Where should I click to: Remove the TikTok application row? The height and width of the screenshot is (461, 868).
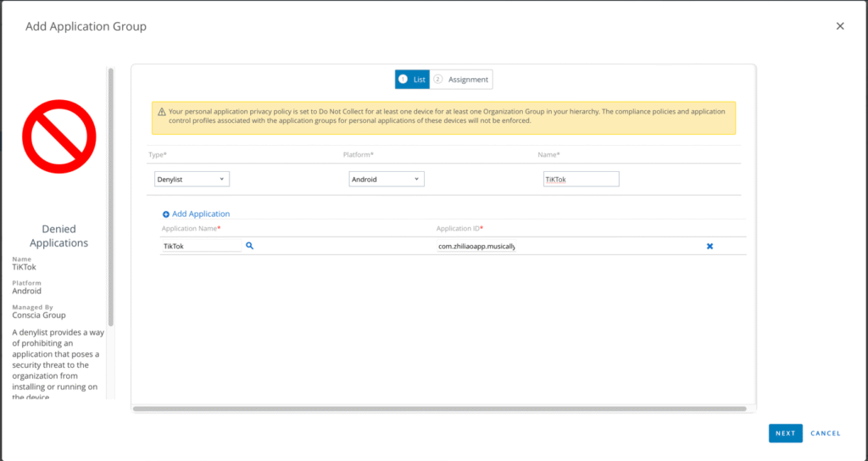point(709,247)
